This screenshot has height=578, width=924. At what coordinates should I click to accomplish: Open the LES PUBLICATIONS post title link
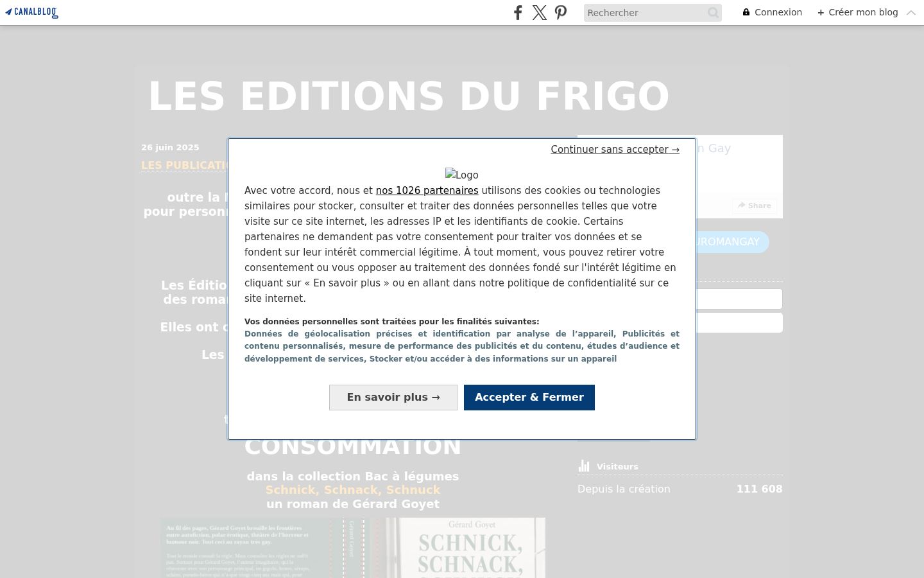[x=185, y=165]
